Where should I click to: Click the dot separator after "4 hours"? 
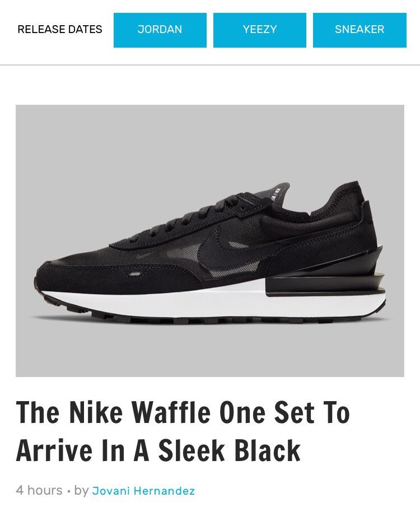point(68,492)
